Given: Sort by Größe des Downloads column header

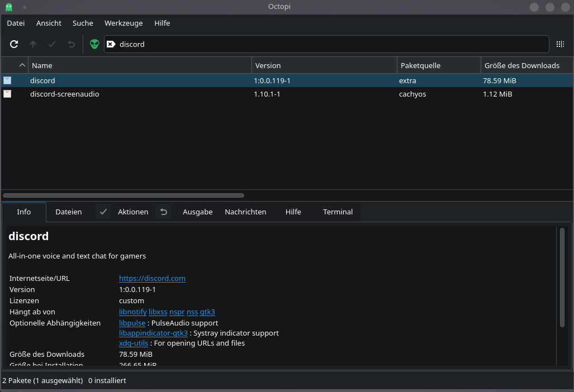Looking at the screenshot, I should [527, 65].
